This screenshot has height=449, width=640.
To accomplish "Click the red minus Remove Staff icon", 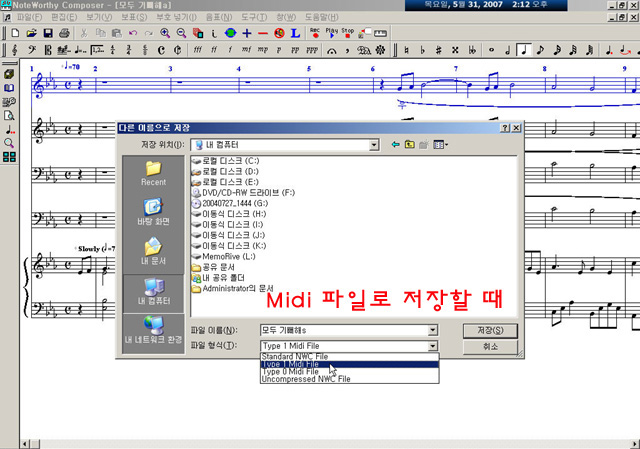I will click(x=263, y=33).
